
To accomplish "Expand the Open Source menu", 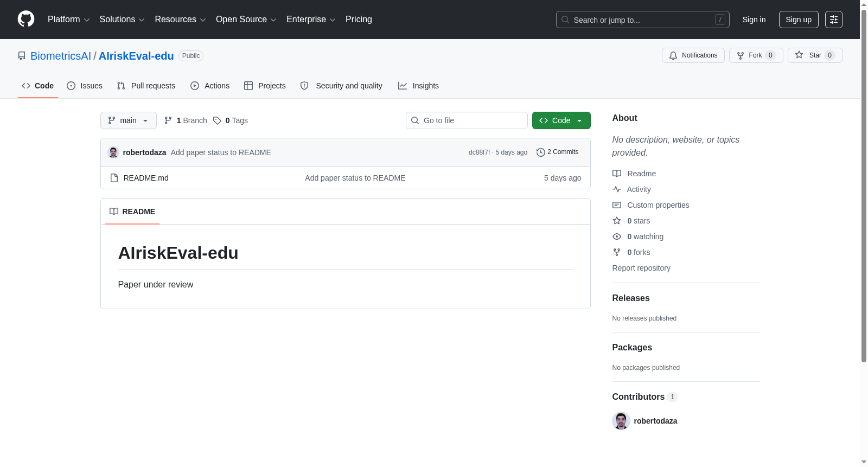I will click(x=246, y=20).
